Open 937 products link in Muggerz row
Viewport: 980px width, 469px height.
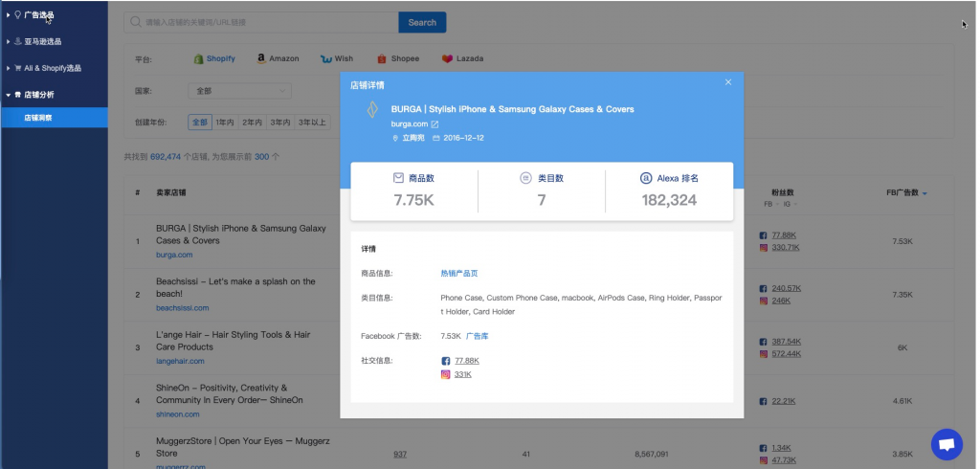click(x=400, y=454)
